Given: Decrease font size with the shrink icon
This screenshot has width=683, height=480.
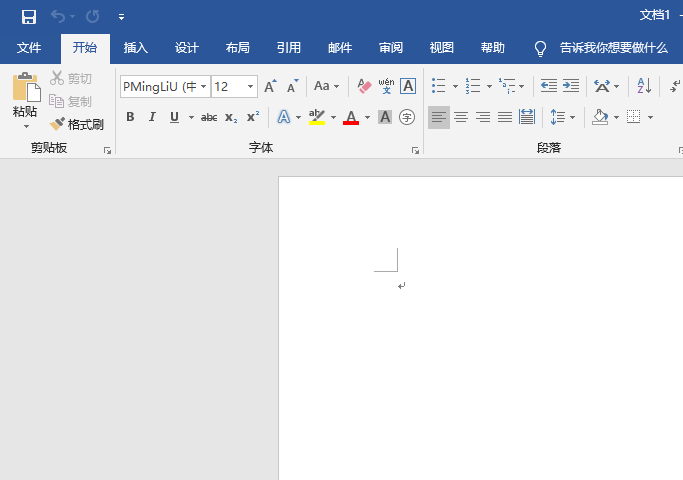Looking at the screenshot, I should 292,86.
